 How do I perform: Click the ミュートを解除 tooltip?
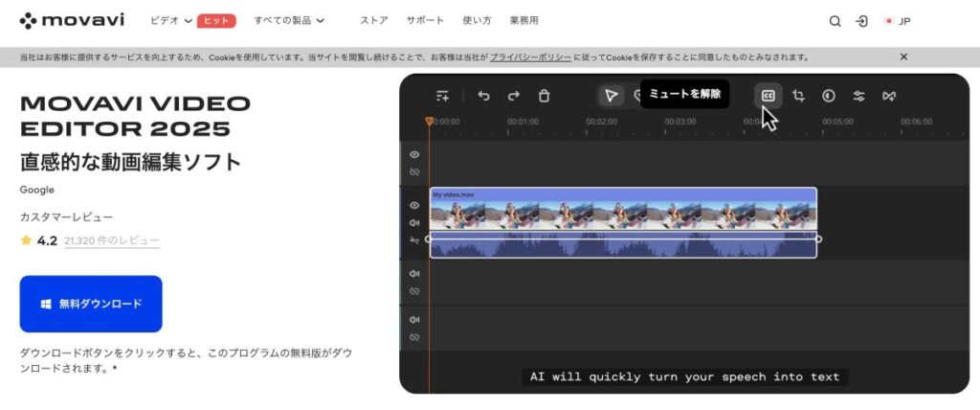(684, 94)
